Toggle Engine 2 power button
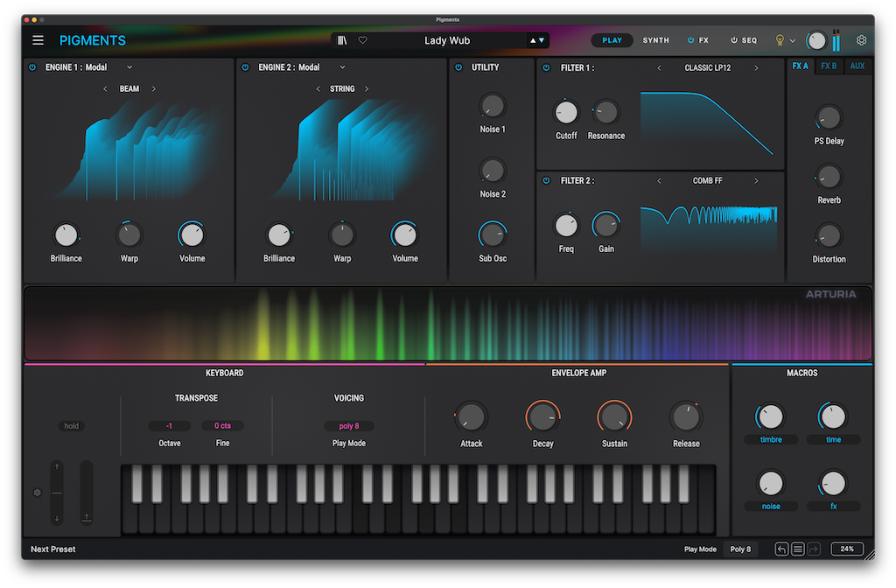The height and width of the screenshot is (588, 896). [245, 67]
